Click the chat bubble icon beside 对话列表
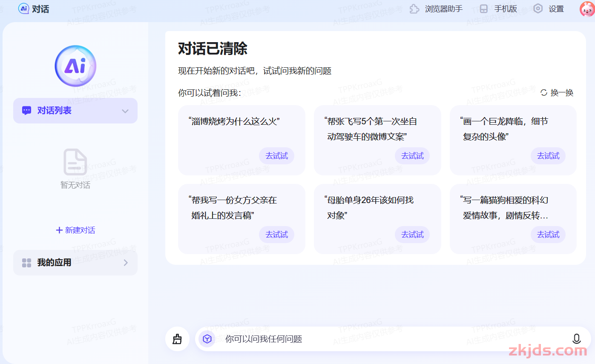This screenshot has width=595, height=364. (26, 111)
